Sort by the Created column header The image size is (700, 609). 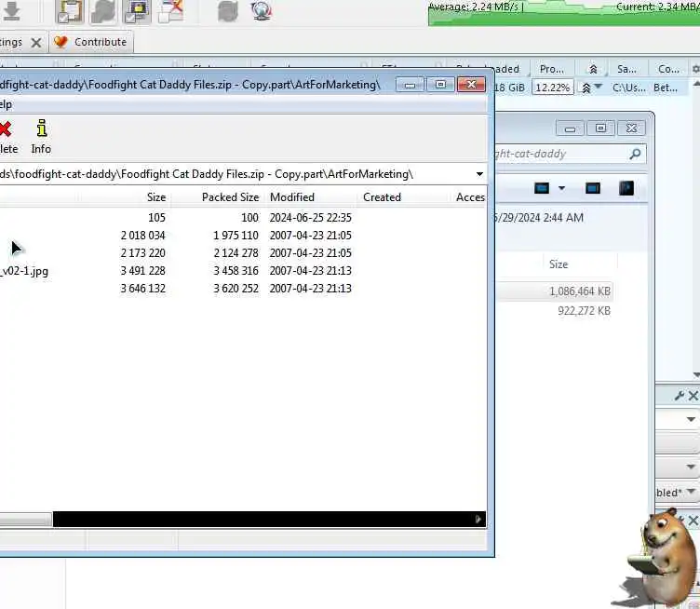(382, 196)
